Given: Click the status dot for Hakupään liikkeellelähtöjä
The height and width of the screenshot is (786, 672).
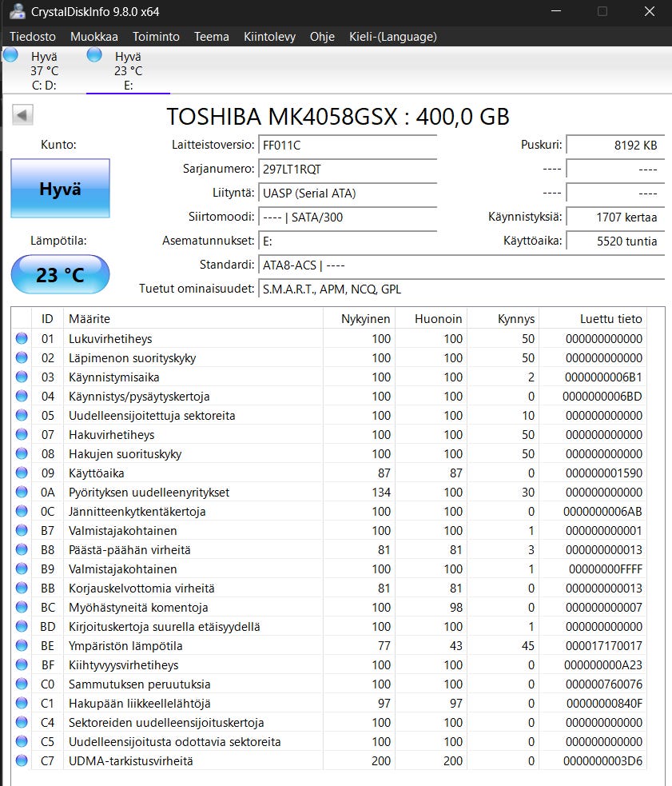Looking at the screenshot, I should pos(22,704).
